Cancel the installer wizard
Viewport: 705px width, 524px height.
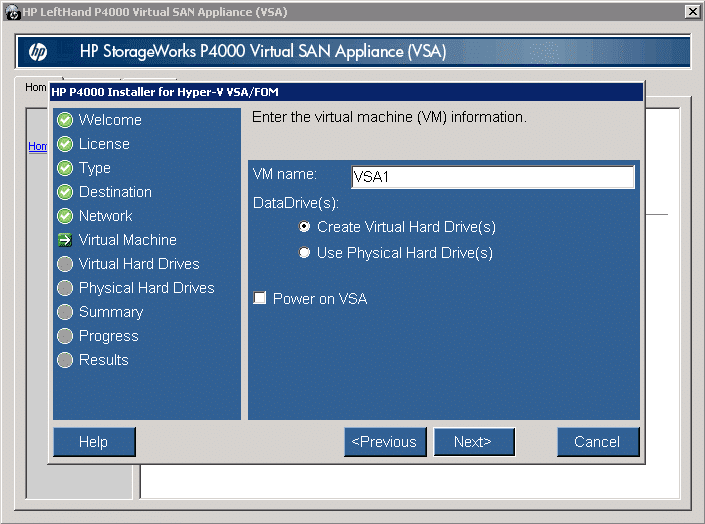pyautogui.click(x=598, y=442)
